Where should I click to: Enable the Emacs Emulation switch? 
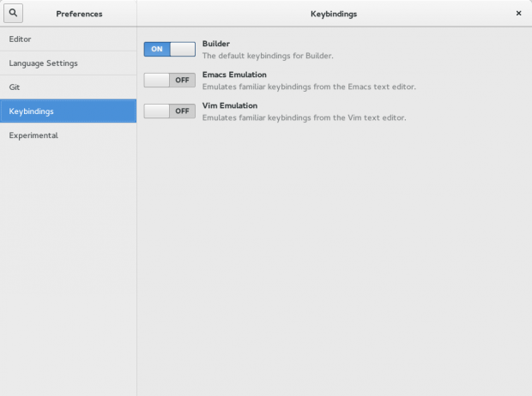coord(169,80)
